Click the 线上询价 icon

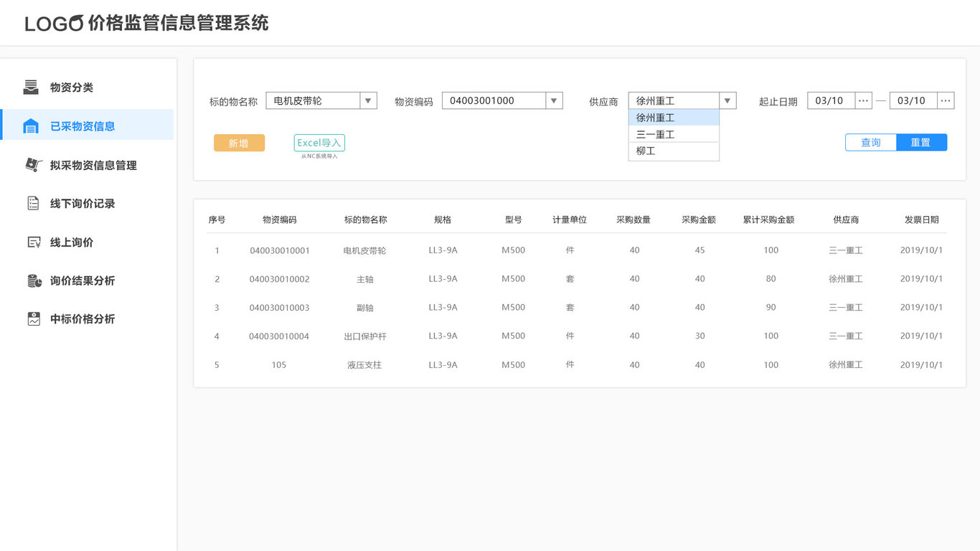(34, 242)
